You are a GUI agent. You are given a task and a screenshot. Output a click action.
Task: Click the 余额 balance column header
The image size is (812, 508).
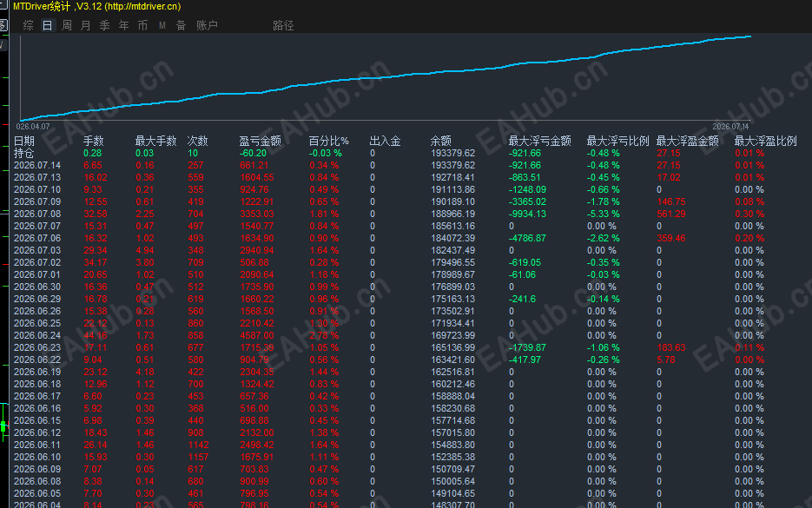tap(440, 141)
